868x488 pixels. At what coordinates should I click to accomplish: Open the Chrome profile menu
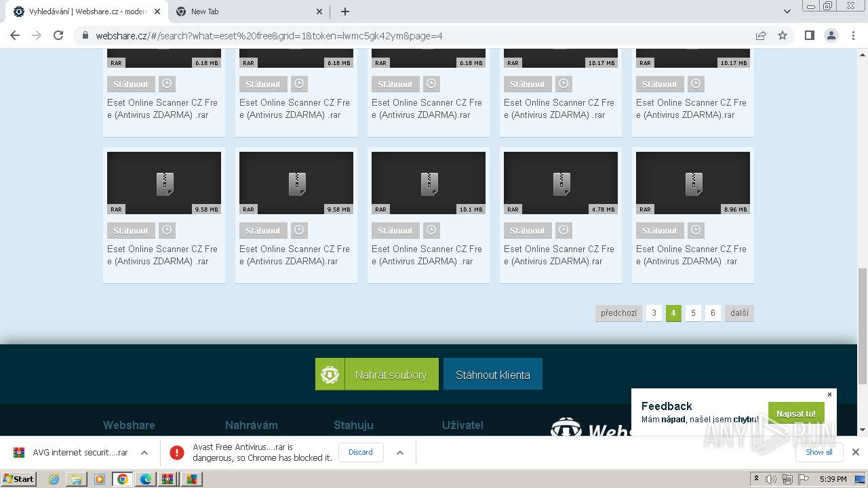(x=831, y=35)
